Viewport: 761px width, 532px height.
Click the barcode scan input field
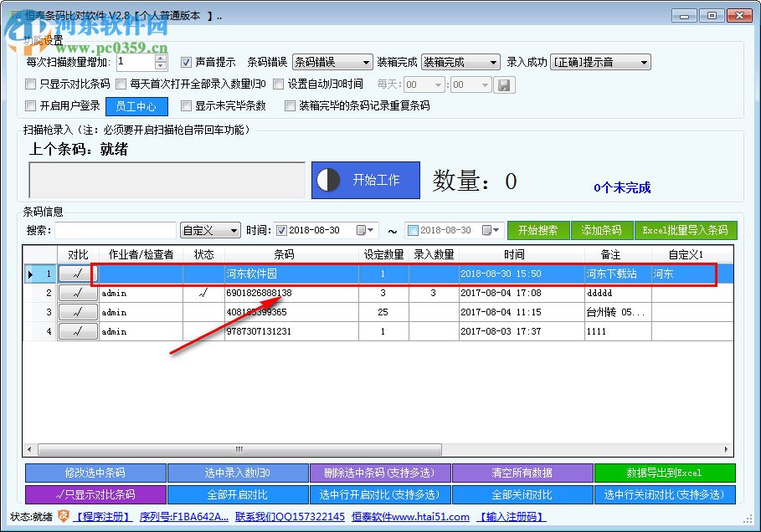(167, 180)
